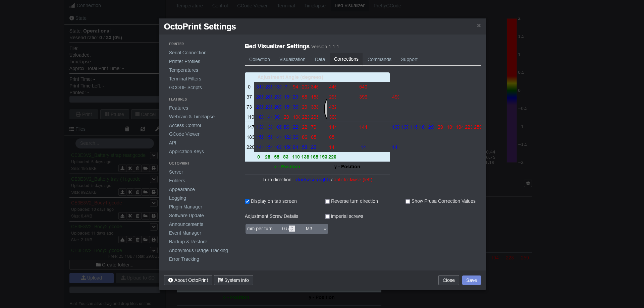644x308 pixels.
Task: Enable Show Prusa Correction Values checkbox
Action: pos(408,201)
